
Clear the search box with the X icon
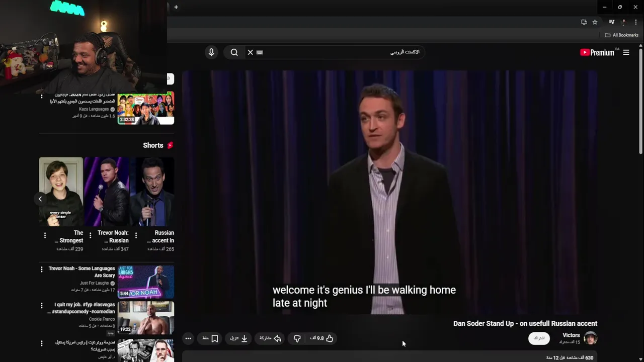(x=250, y=52)
